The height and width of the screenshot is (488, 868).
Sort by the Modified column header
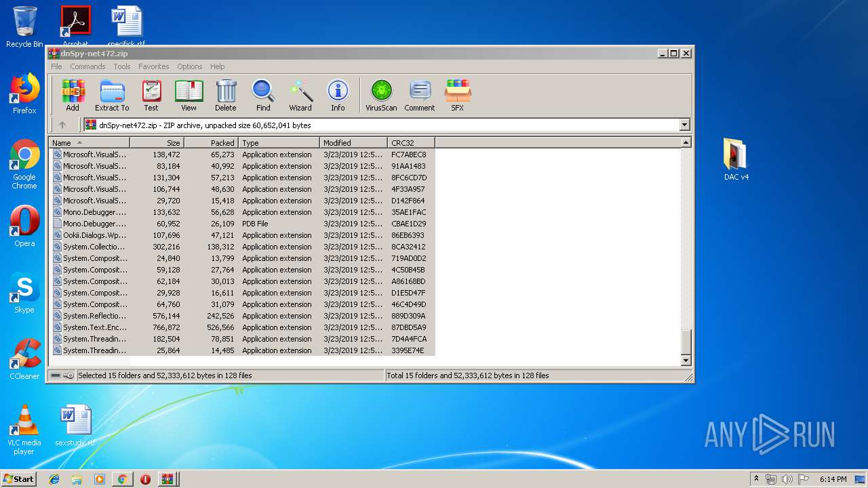pos(353,142)
